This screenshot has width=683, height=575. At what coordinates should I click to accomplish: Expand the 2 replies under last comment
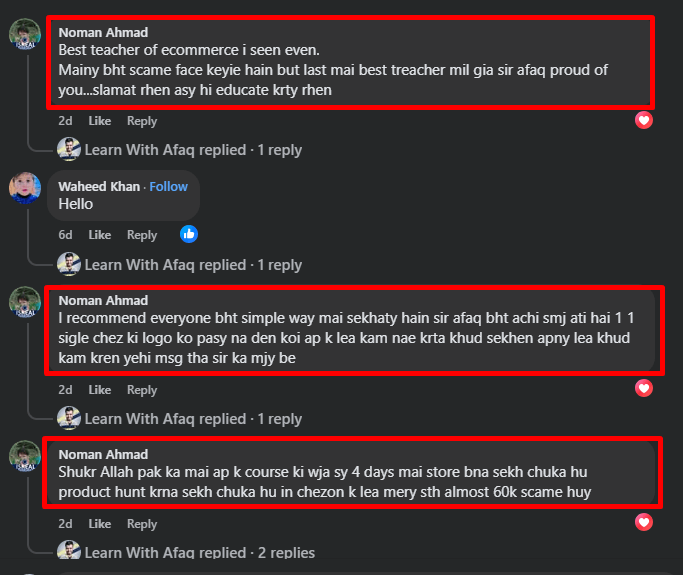(x=200, y=553)
